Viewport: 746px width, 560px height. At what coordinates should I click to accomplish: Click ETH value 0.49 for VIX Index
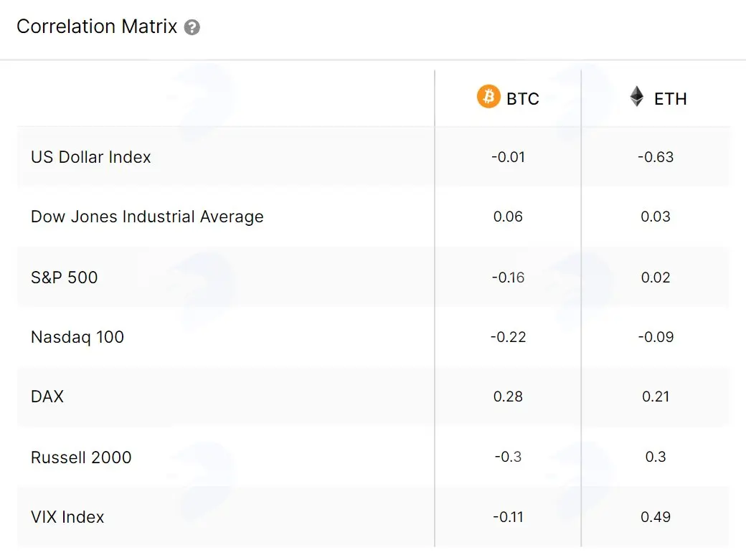[x=656, y=517]
